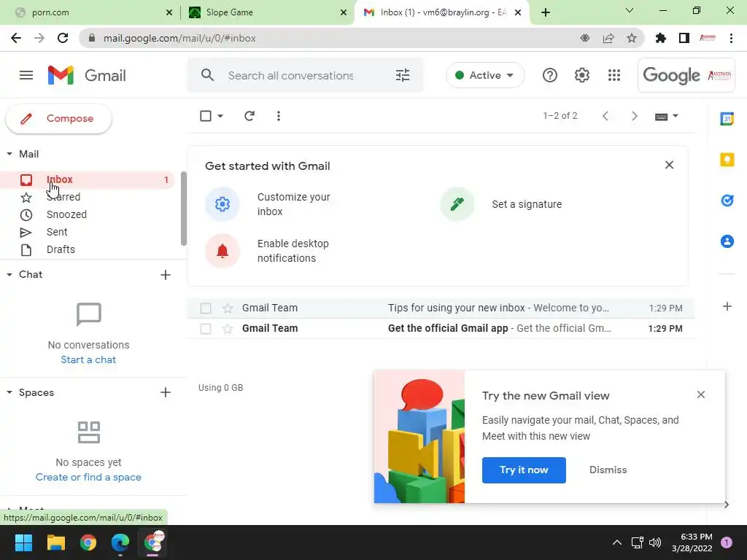The image size is (747, 560).
Task: Go to the older messages arrow
Action: coord(634,116)
